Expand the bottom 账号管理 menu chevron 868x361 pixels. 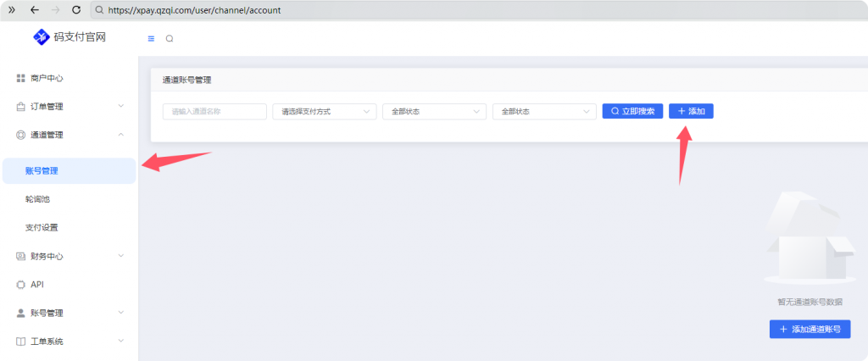coord(121,313)
